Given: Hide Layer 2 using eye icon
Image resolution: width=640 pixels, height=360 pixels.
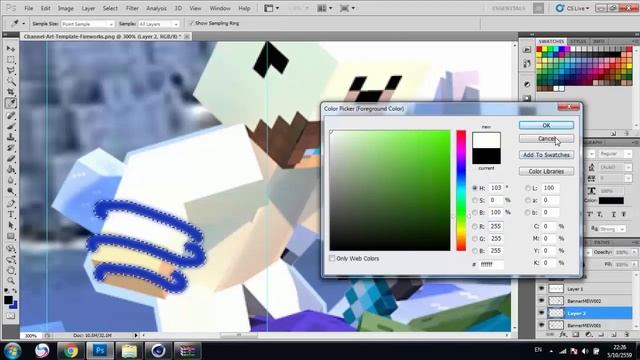Looking at the screenshot, I should click(541, 313).
